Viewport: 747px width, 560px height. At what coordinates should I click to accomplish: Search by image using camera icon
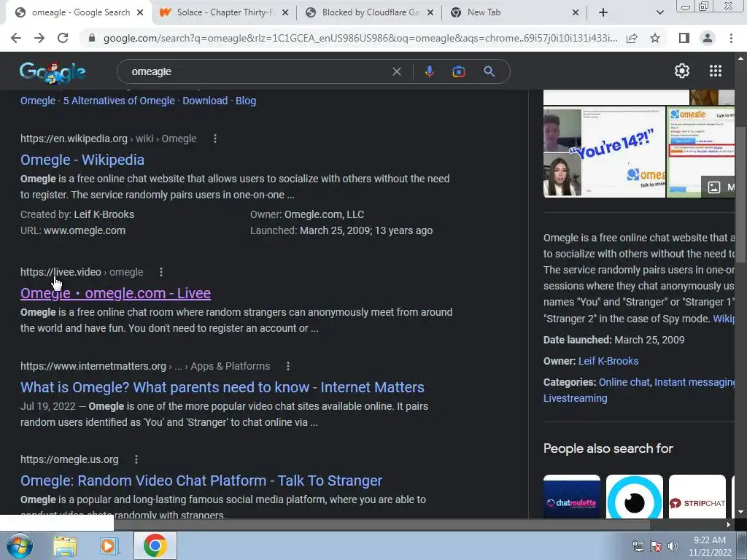[458, 71]
